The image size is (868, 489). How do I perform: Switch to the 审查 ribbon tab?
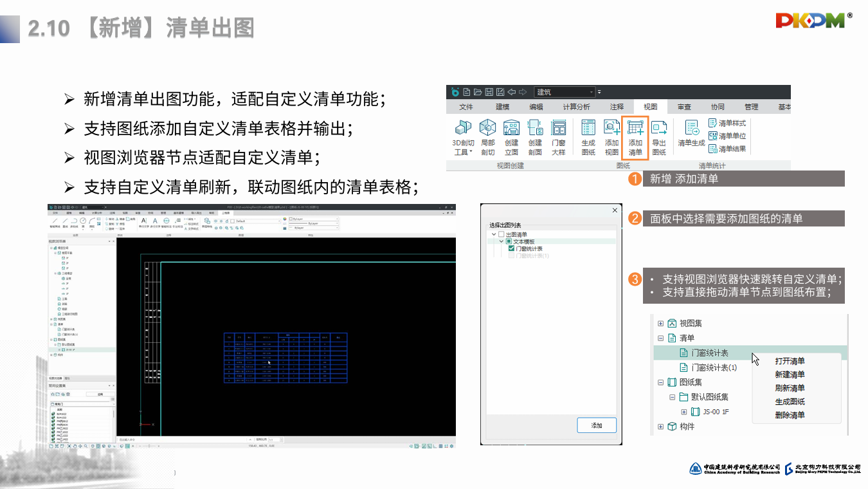[683, 107]
